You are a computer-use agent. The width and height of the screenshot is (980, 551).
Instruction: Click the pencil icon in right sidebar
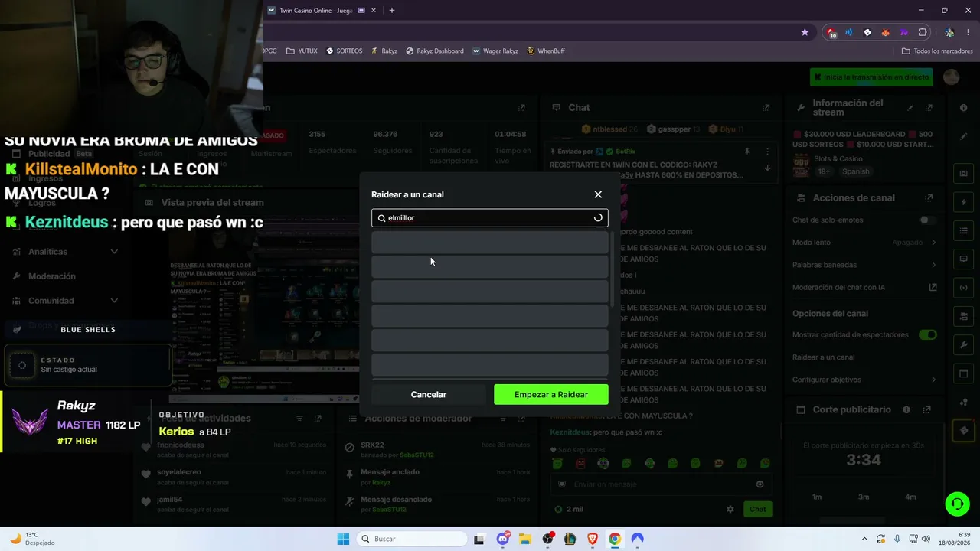coord(963,137)
